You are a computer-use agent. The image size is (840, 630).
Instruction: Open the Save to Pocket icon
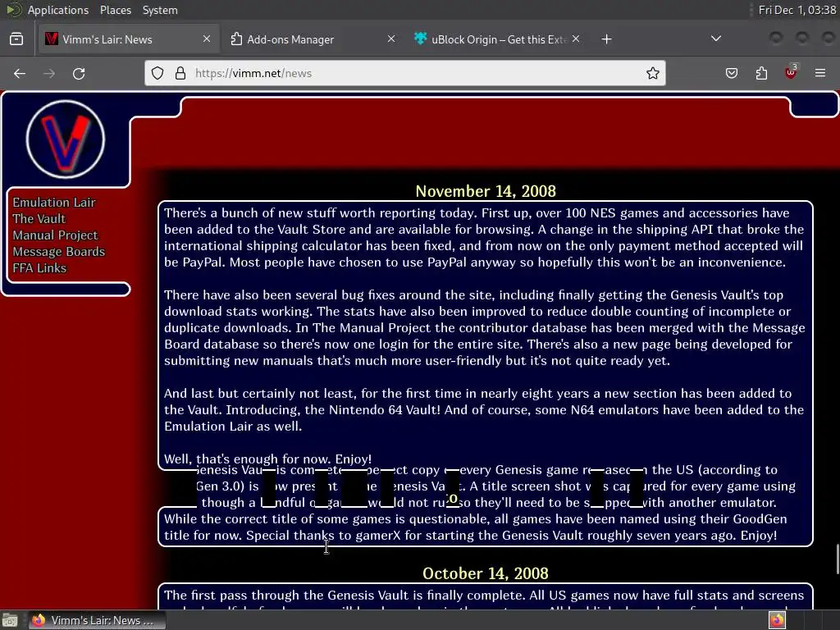pyautogui.click(x=731, y=73)
